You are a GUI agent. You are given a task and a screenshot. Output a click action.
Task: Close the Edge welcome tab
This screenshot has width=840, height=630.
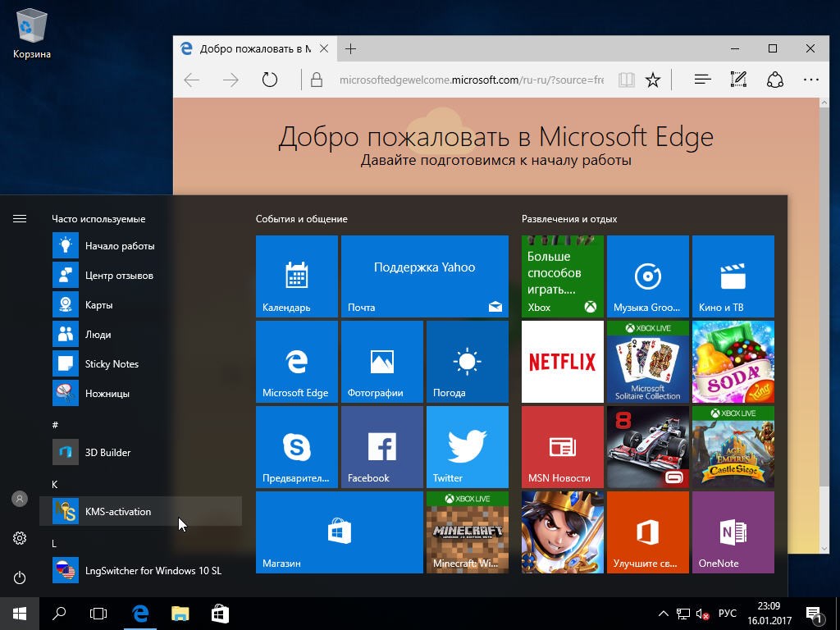coord(324,48)
